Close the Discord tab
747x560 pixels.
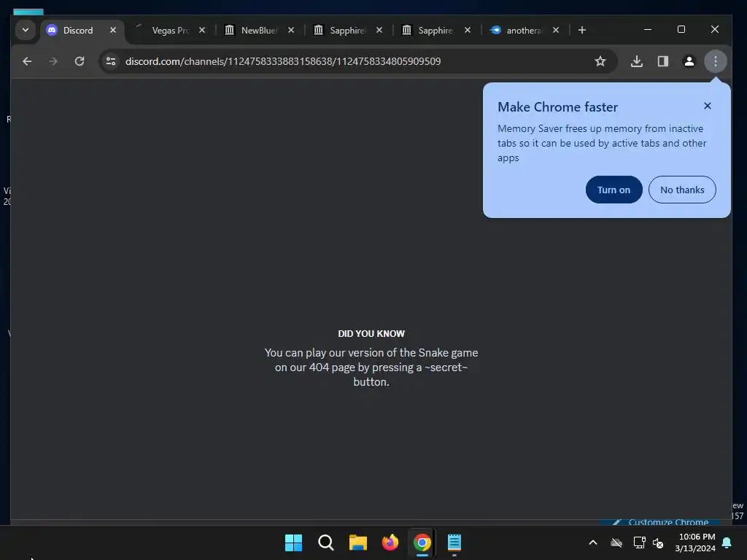pyautogui.click(x=113, y=30)
